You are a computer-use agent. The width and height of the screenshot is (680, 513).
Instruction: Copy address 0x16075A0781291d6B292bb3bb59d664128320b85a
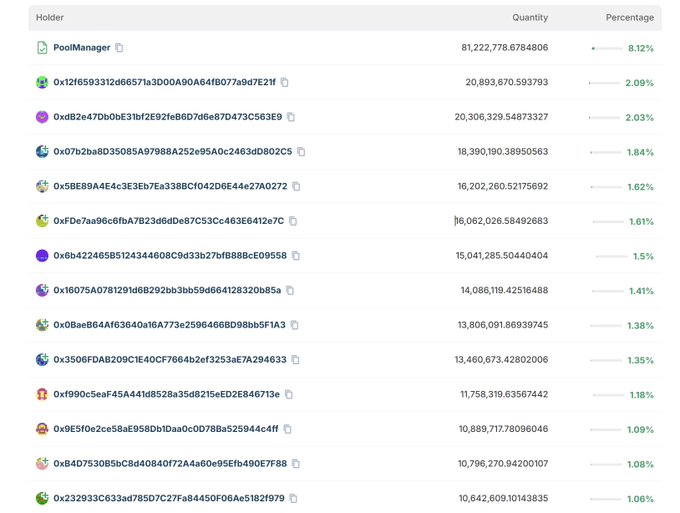(x=290, y=291)
